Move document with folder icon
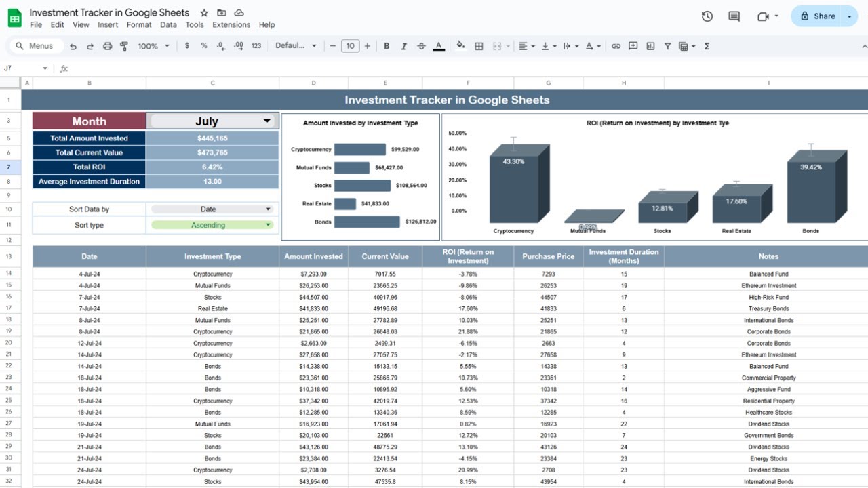Screen dimensions: 868x488 point(222,13)
